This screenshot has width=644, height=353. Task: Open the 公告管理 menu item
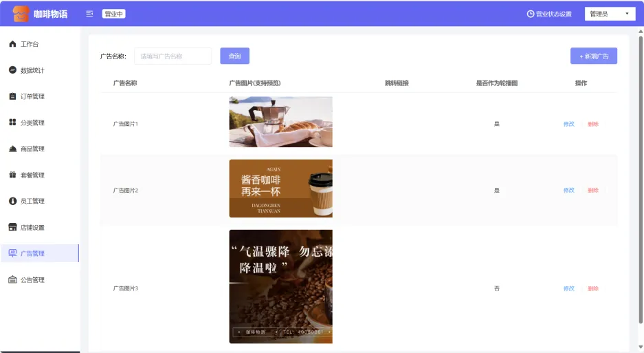[32, 280]
